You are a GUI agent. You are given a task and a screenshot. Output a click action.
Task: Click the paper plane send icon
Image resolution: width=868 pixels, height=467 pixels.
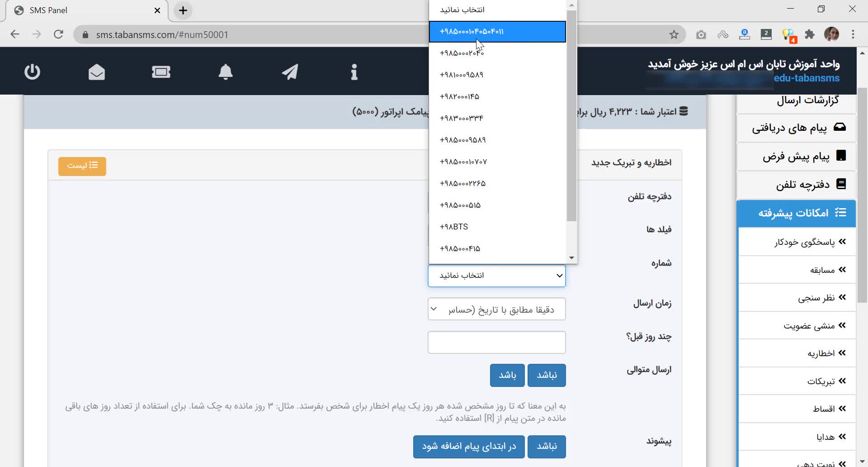pos(290,72)
